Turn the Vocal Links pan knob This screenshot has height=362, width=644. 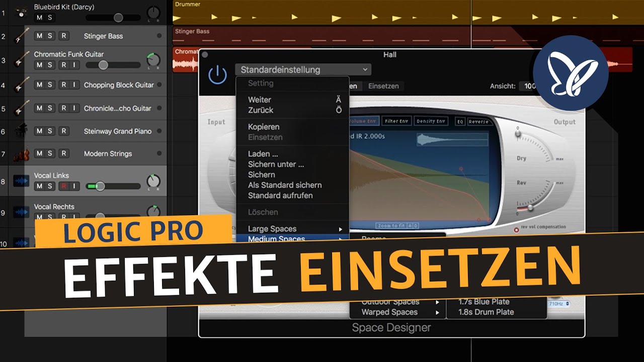(153, 182)
